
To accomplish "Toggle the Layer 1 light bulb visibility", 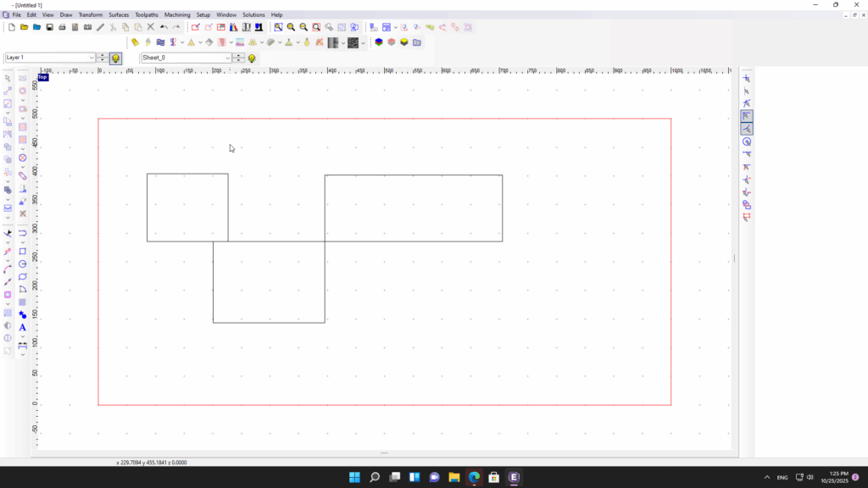I will tap(115, 58).
